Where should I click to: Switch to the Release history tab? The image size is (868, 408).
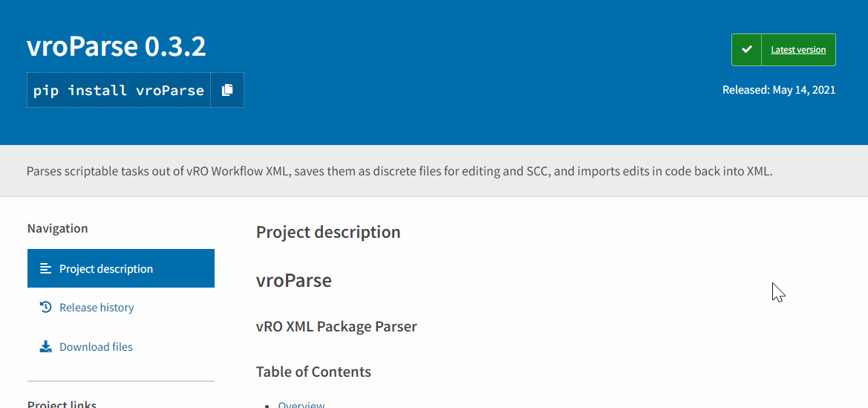[97, 308]
